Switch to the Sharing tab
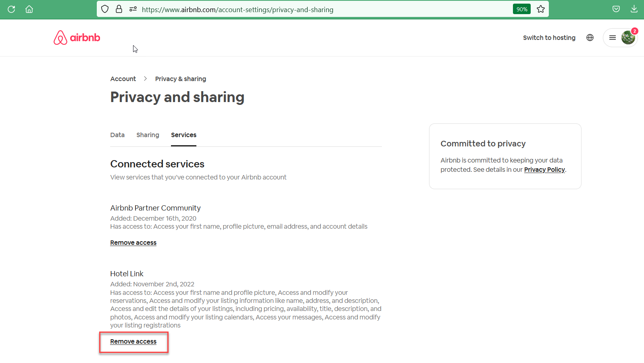Image resolution: width=644 pixels, height=363 pixels. tap(148, 135)
